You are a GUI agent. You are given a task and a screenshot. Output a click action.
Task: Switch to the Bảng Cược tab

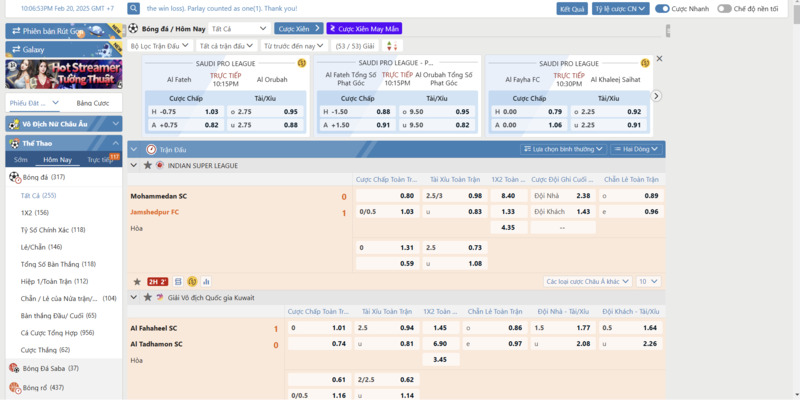coord(93,103)
